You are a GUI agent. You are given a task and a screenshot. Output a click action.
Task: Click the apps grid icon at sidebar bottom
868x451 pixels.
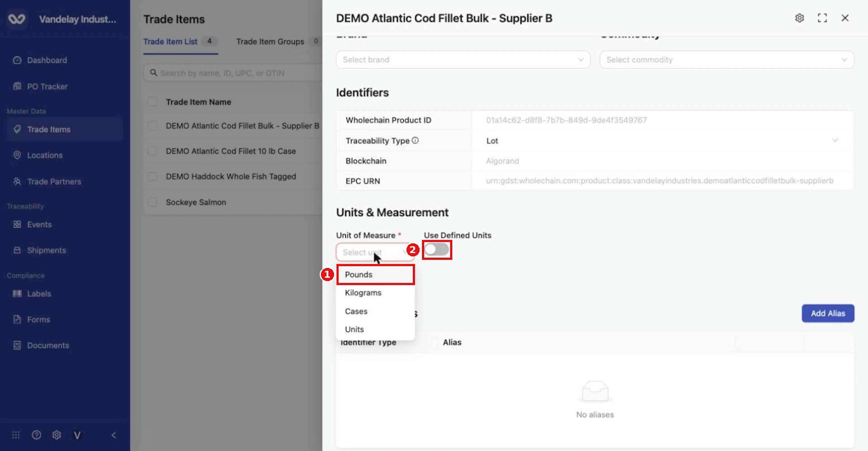tap(16, 435)
